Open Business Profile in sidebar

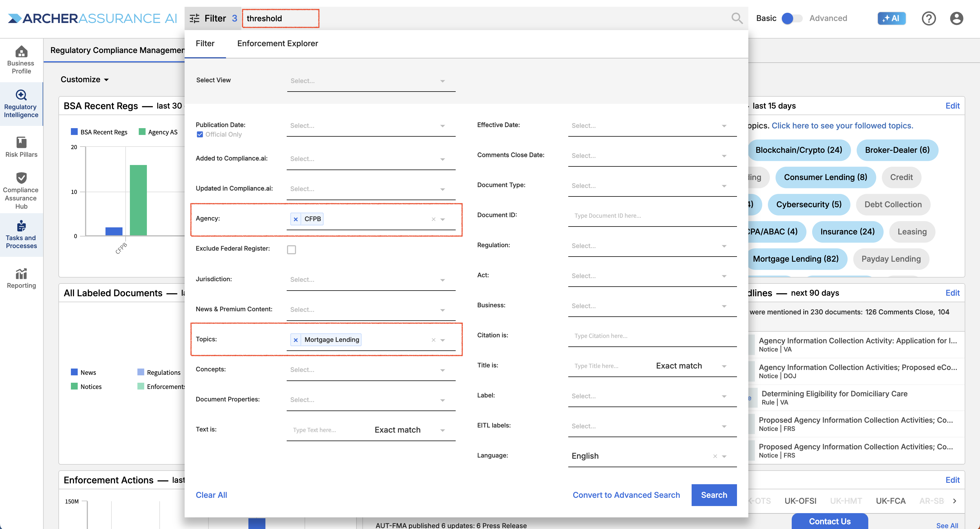tap(21, 60)
